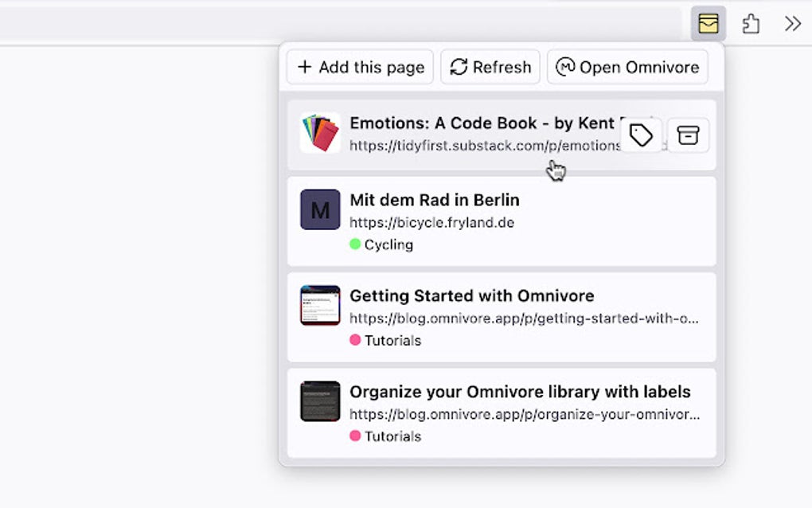This screenshot has width=812, height=508.
Task: Click the Omnivore extension icon in the toolbar
Action: click(x=708, y=23)
